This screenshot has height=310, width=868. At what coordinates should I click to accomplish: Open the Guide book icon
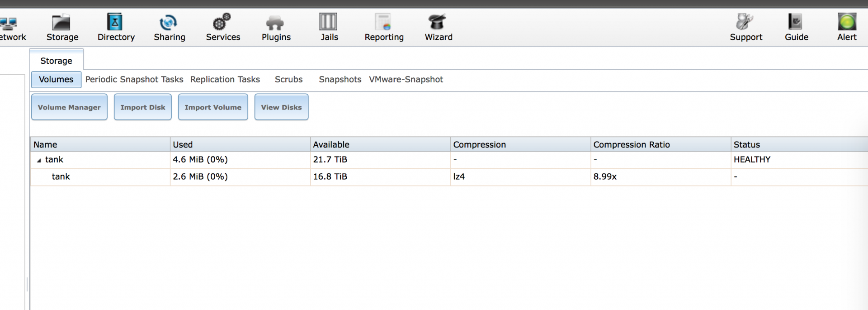pos(795,22)
